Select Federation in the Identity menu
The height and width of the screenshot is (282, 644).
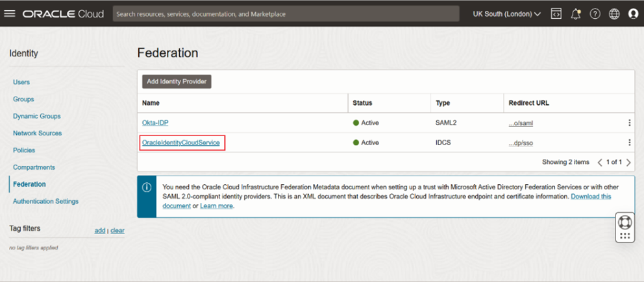point(29,184)
